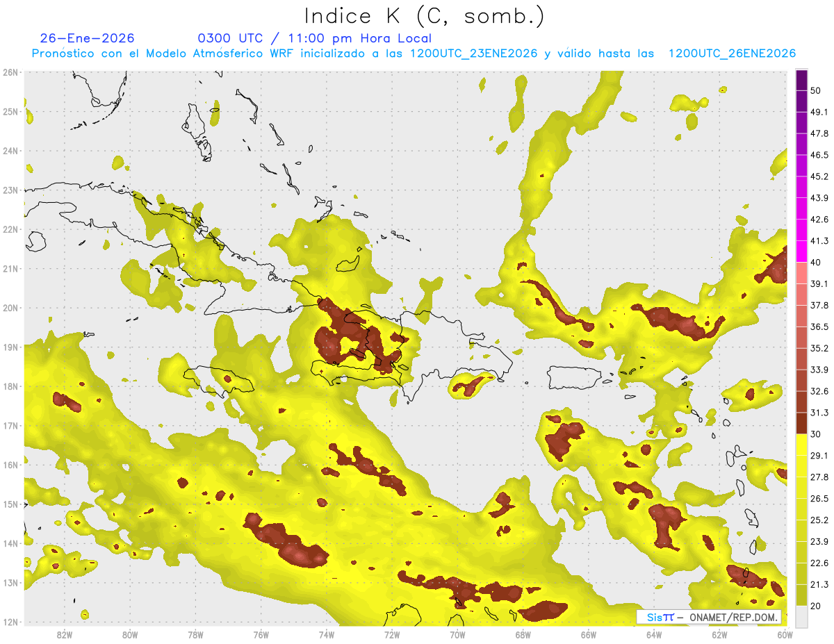Click latitude label '17N'

[x=10, y=426]
